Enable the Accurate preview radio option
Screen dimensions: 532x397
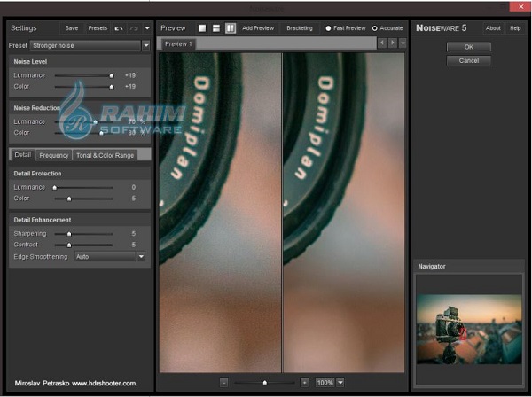[x=374, y=28]
